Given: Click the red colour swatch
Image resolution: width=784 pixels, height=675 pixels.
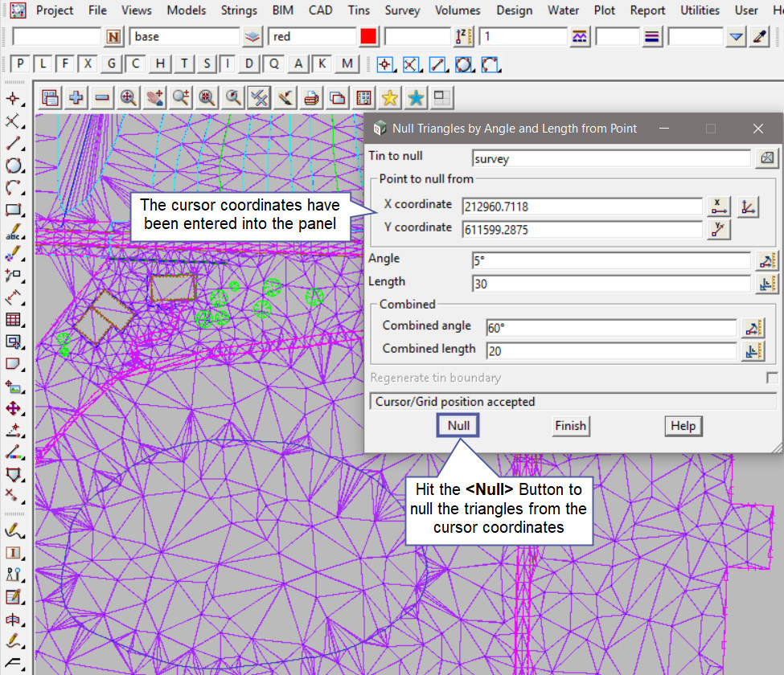Looking at the screenshot, I should [368, 37].
